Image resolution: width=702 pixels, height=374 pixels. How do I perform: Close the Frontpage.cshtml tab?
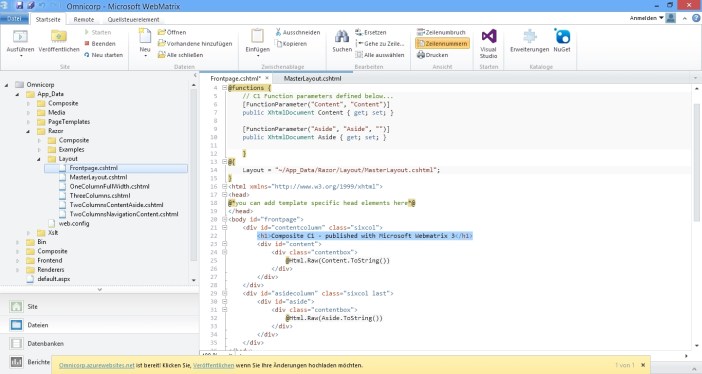pyautogui.click(x=267, y=78)
